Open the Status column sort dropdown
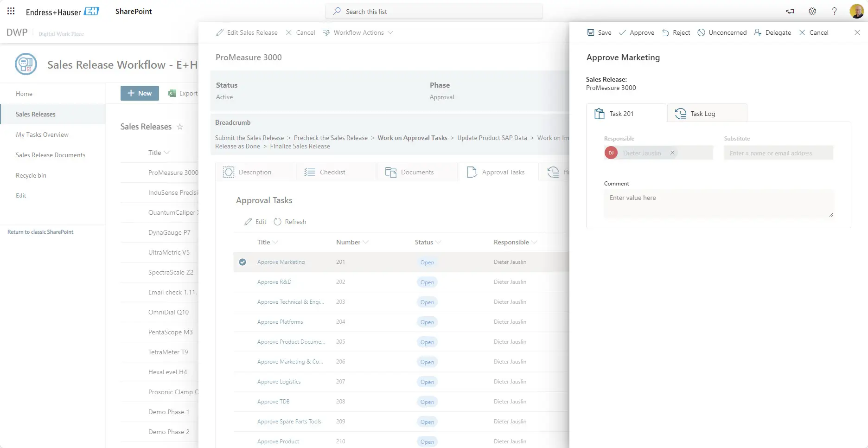 pyautogui.click(x=438, y=242)
